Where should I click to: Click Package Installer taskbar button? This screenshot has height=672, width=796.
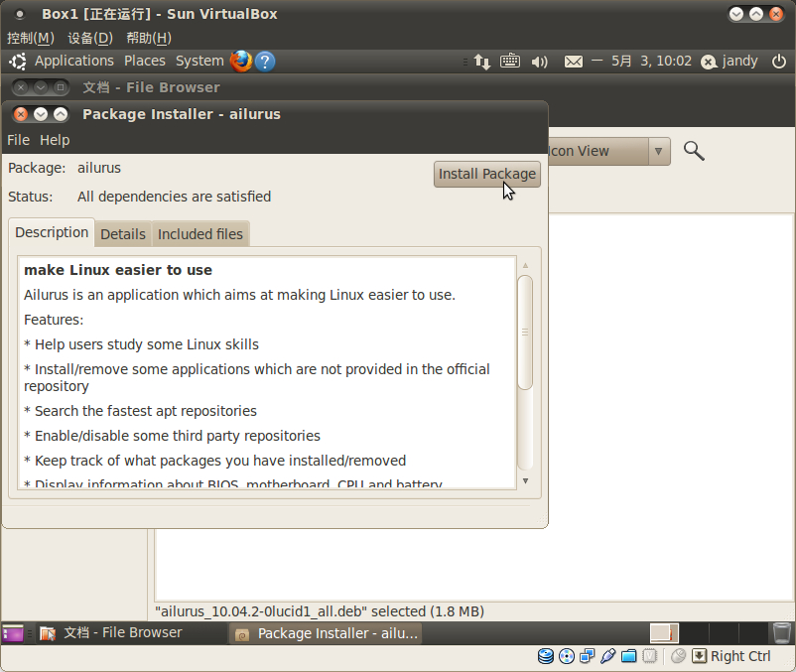[328, 633]
